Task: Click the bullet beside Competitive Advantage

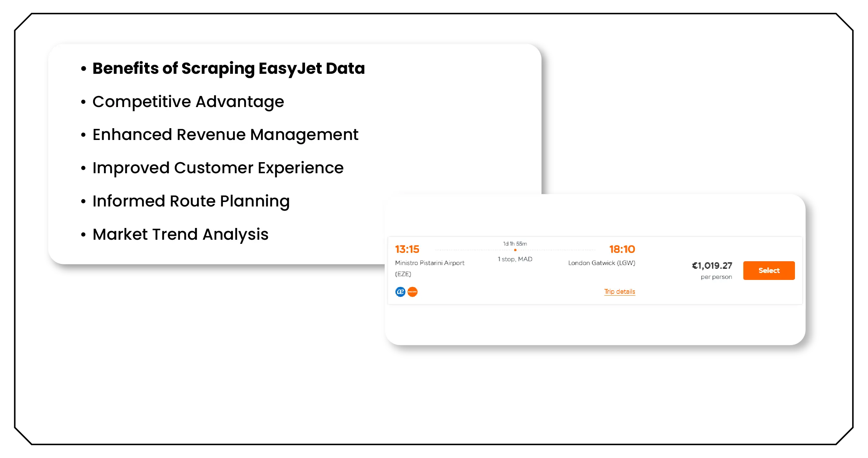Action: pos(83,102)
